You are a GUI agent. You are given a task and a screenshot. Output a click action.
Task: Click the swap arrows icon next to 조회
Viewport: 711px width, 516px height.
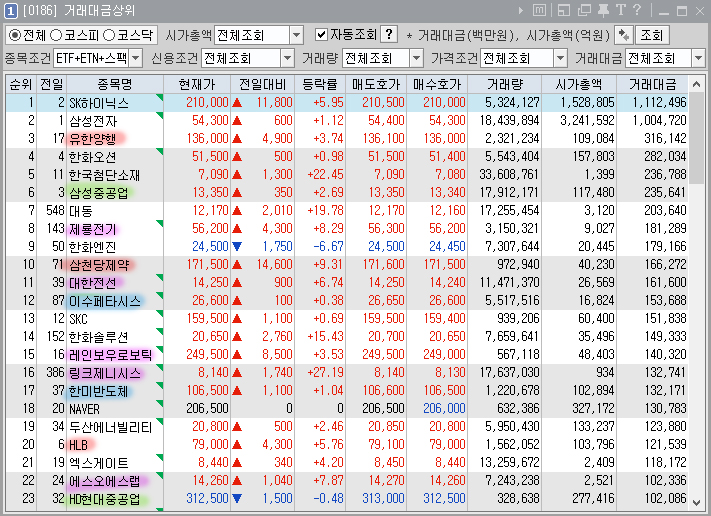coord(624,35)
